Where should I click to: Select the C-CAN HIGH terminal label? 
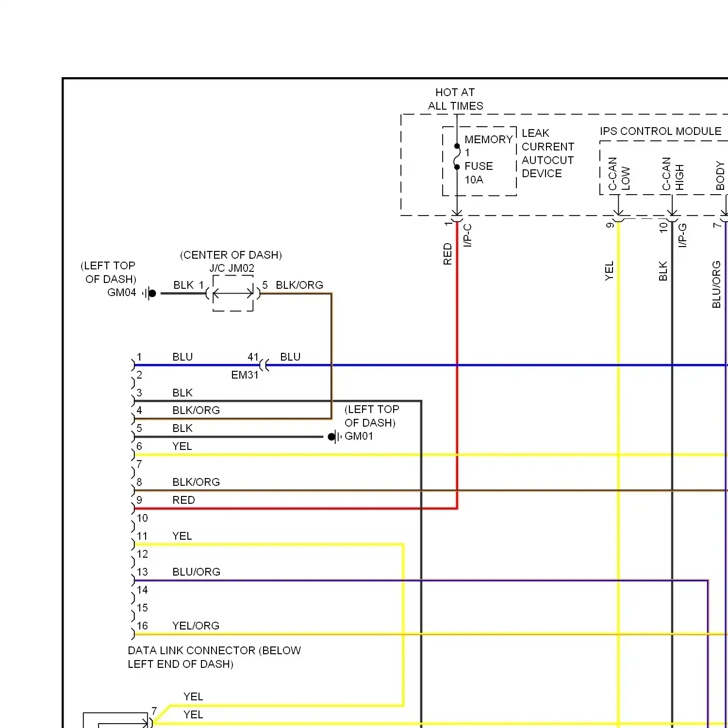coord(673,174)
